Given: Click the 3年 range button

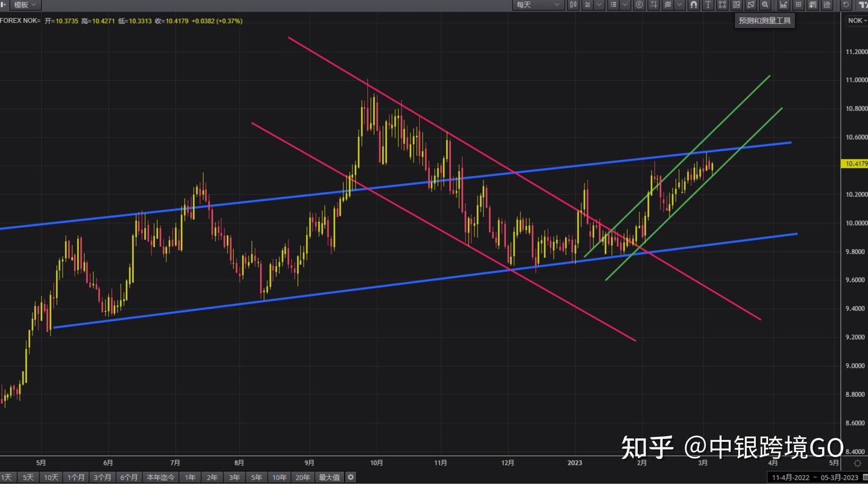Looking at the screenshot, I should [x=234, y=477].
